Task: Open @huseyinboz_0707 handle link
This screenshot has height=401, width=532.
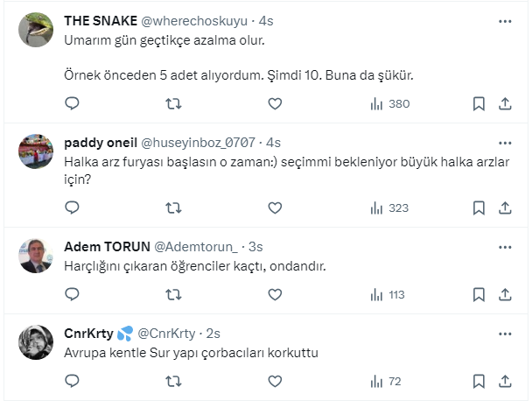Action: coord(200,142)
